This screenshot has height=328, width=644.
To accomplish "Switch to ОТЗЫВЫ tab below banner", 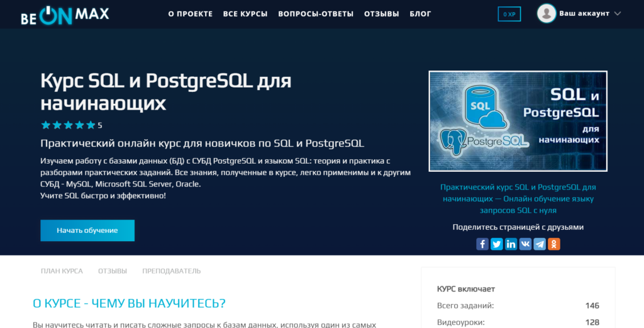I will pyautogui.click(x=113, y=271).
